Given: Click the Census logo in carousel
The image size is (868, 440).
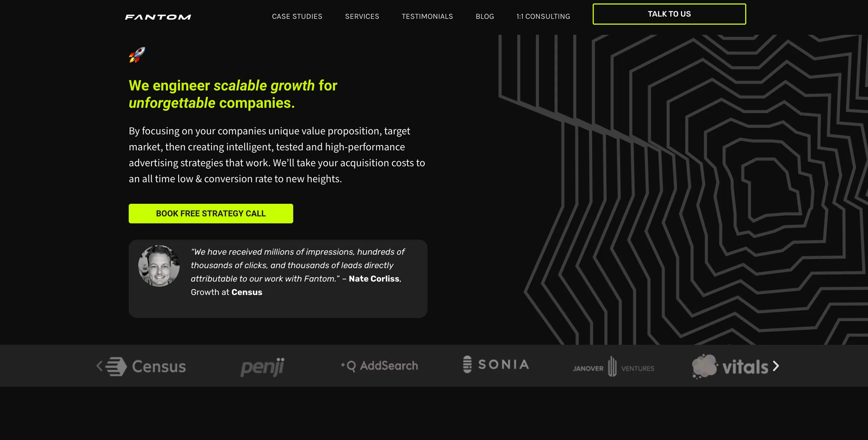Looking at the screenshot, I should pyautogui.click(x=146, y=366).
